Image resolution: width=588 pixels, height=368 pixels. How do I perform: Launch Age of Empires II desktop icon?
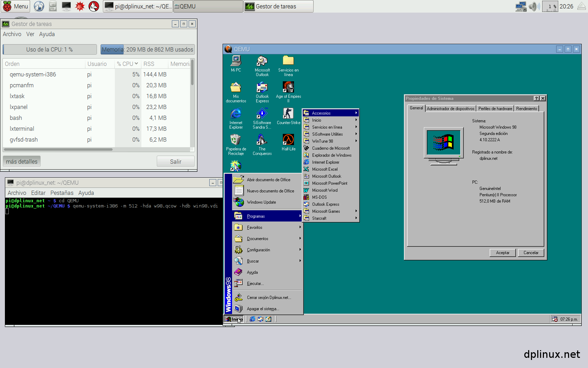(x=288, y=93)
